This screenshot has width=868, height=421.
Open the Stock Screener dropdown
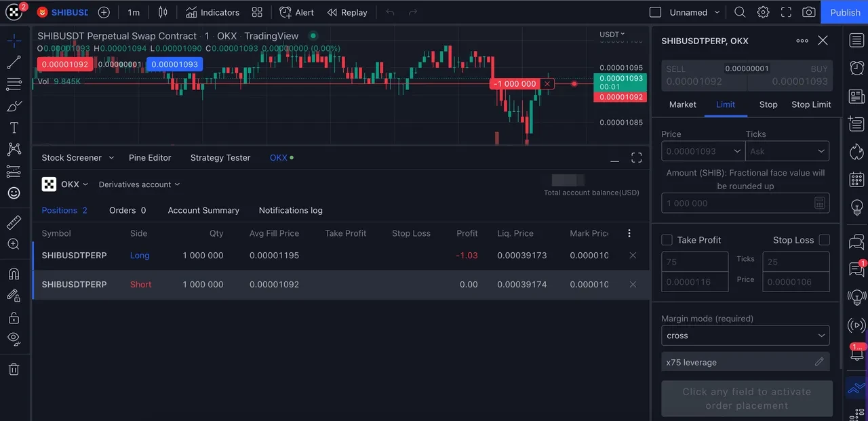[x=78, y=157]
